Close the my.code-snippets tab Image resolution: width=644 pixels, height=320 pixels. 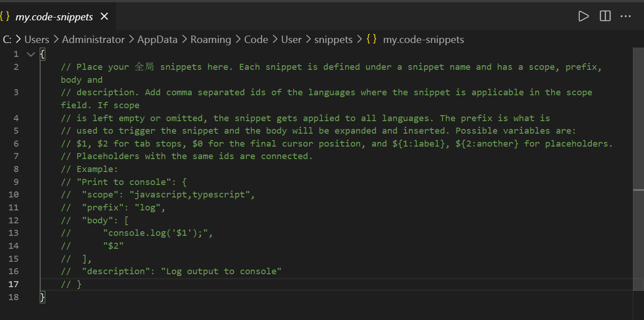(104, 17)
